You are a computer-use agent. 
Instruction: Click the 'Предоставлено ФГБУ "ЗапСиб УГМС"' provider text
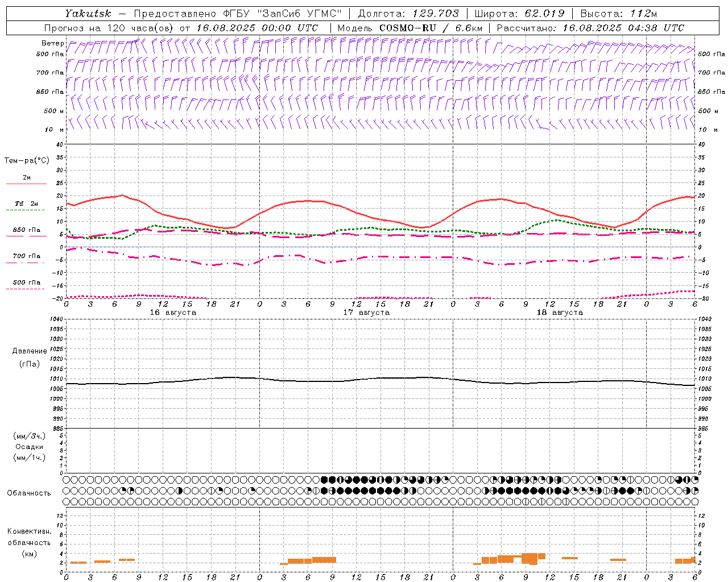pyautogui.click(x=238, y=14)
